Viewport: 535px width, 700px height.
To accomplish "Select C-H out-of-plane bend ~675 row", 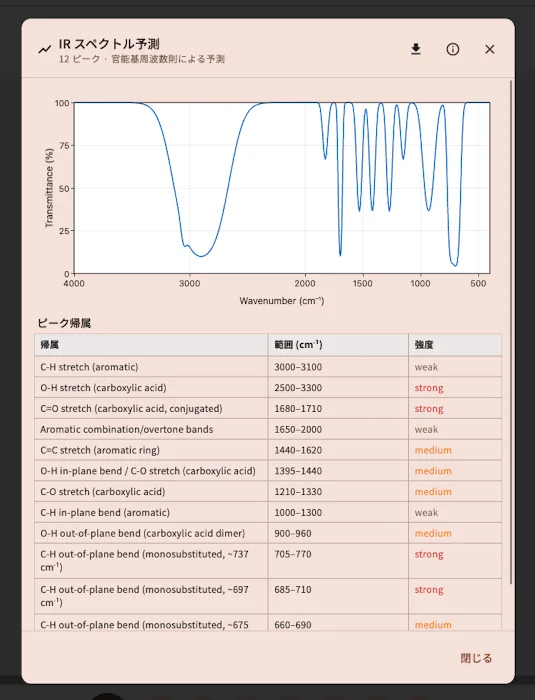I will (x=268, y=623).
